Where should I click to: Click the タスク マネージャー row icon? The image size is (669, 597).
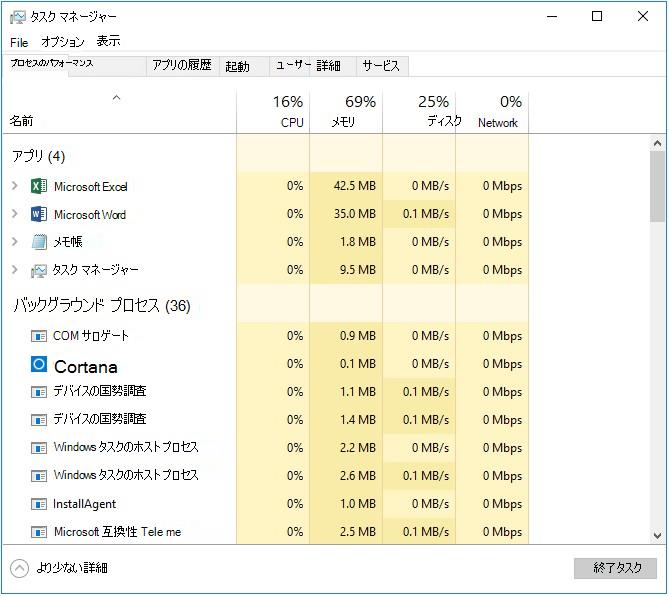pyautogui.click(x=38, y=271)
